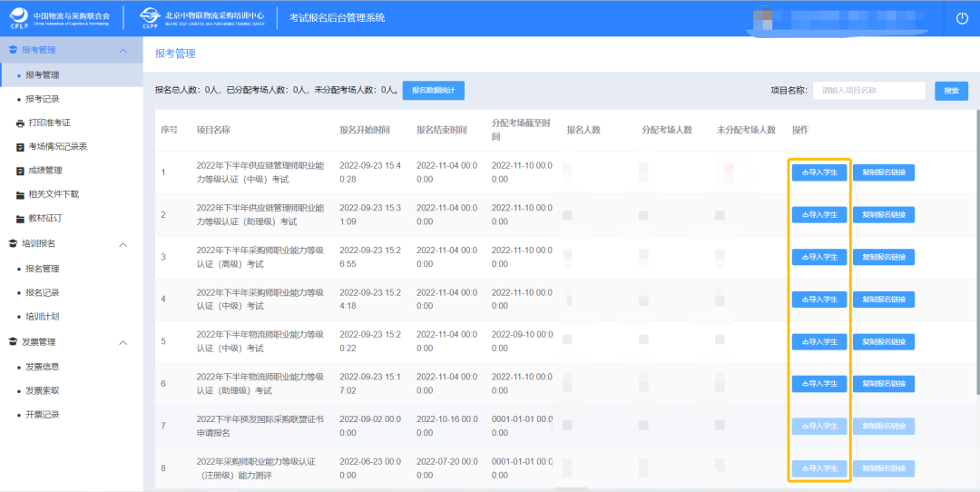Click the graduation cap icon beside 培训报名
The width and height of the screenshot is (980, 492).
click(x=13, y=243)
